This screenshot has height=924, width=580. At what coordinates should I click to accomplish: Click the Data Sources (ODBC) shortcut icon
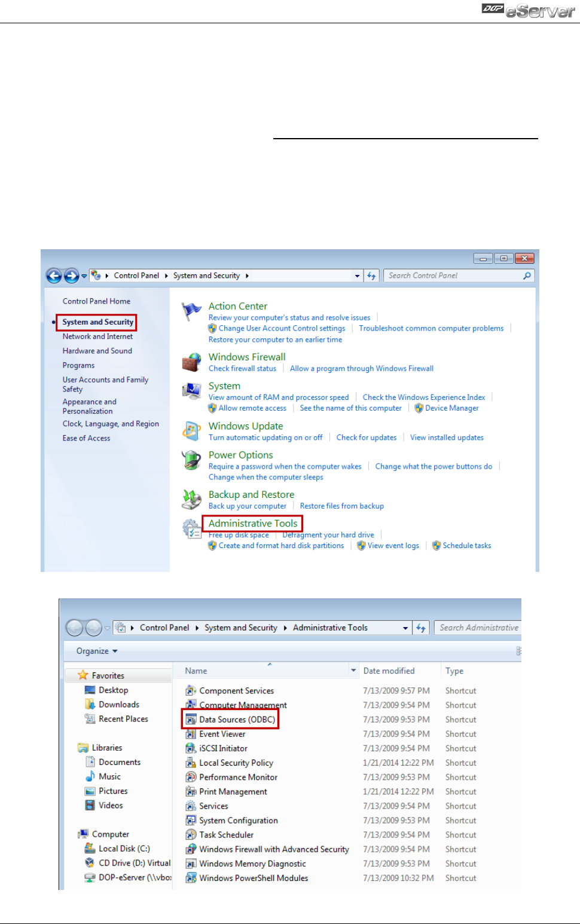[191, 720]
